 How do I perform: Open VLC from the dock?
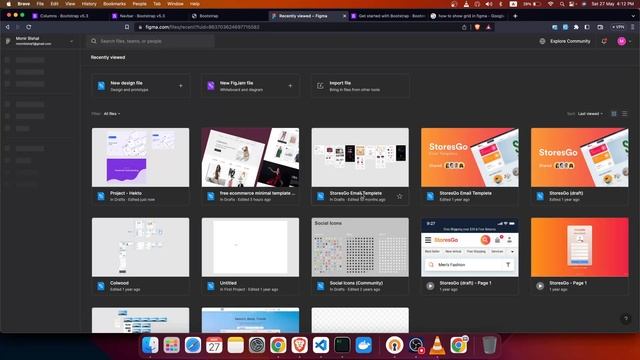point(437,345)
